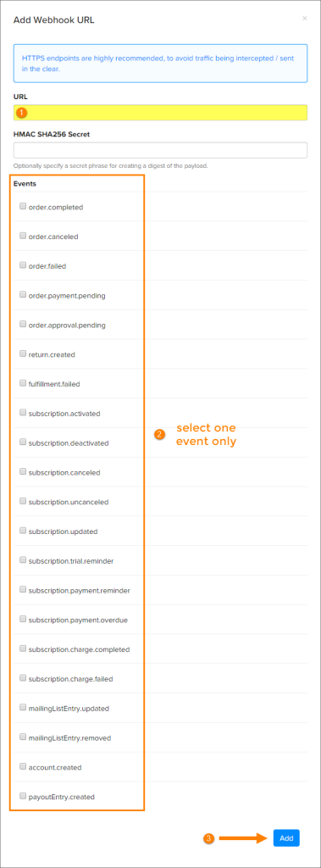Select subscription.activated event
This screenshot has height=868, width=321.
tap(23, 413)
